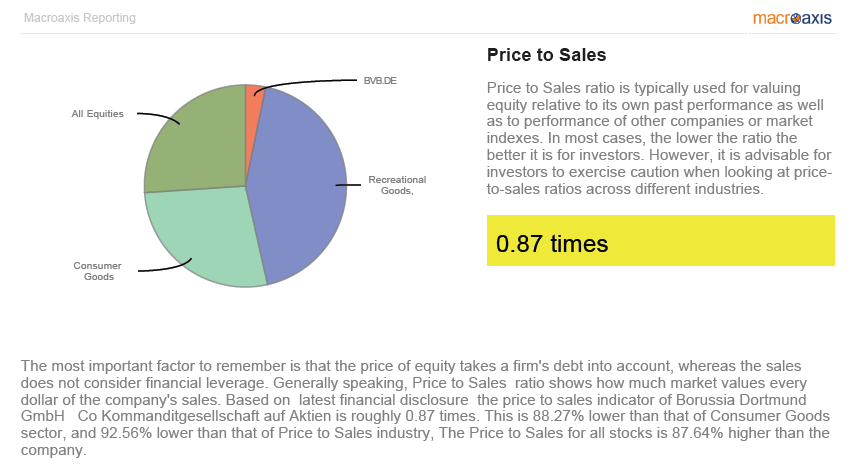864x469 pixels.
Task: Select the All Equities chart label
Action: (97, 114)
